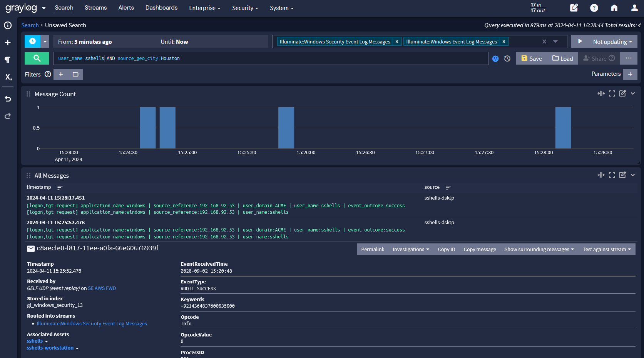The width and height of the screenshot is (644, 358).
Task: Open the Alerts navigation tab
Action: (126, 8)
